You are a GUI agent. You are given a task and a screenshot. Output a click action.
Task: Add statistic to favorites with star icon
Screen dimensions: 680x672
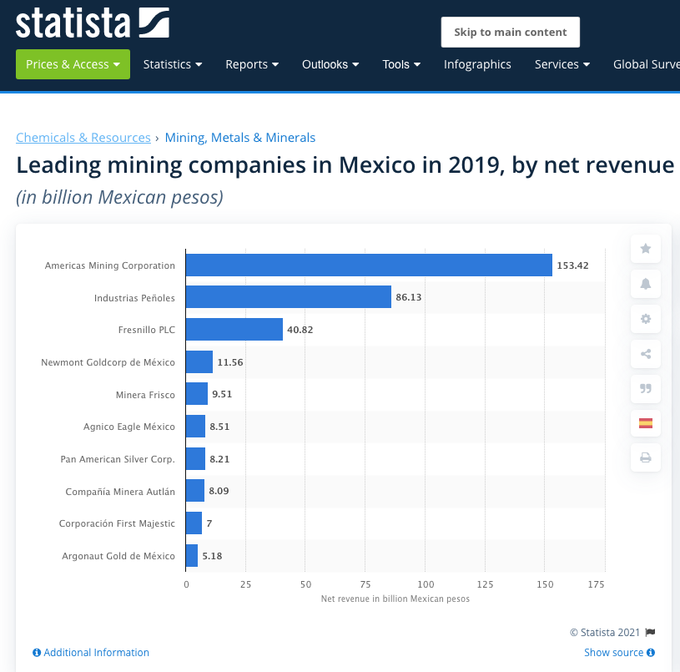pos(645,248)
